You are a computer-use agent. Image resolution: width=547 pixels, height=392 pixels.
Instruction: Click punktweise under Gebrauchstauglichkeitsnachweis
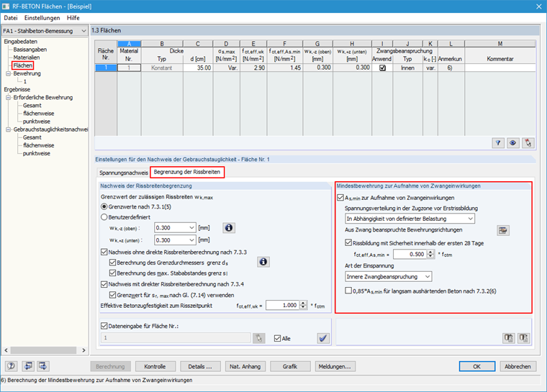coord(36,153)
